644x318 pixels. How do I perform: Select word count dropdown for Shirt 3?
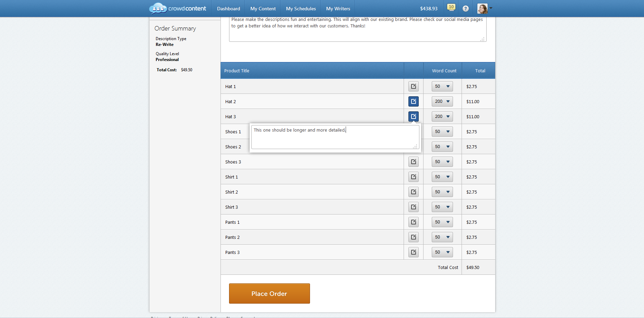442,207
